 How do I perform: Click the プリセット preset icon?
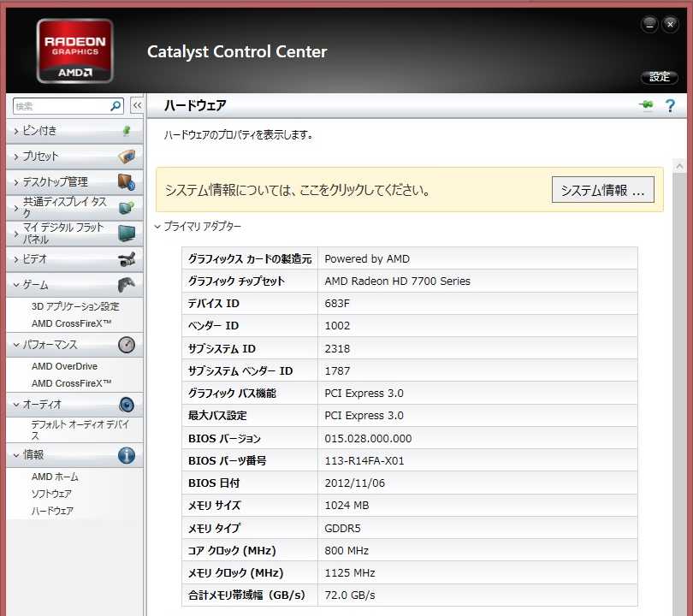point(127,157)
